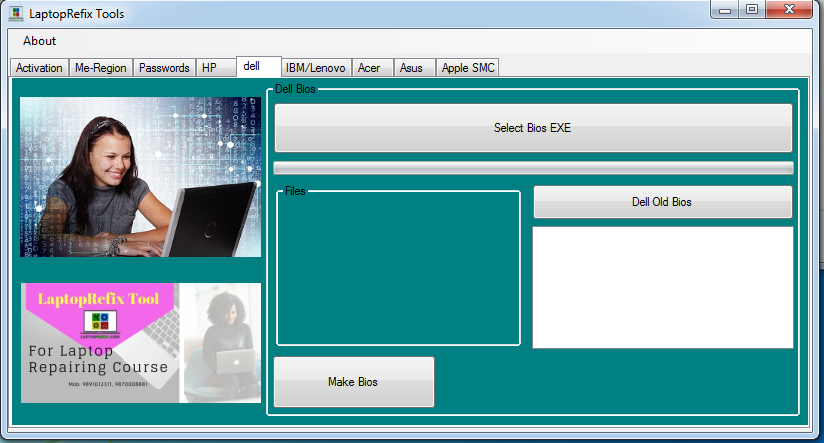Maximize the LaptopRefix Tools window
The image size is (824, 443).
pyautogui.click(x=752, y=9)
